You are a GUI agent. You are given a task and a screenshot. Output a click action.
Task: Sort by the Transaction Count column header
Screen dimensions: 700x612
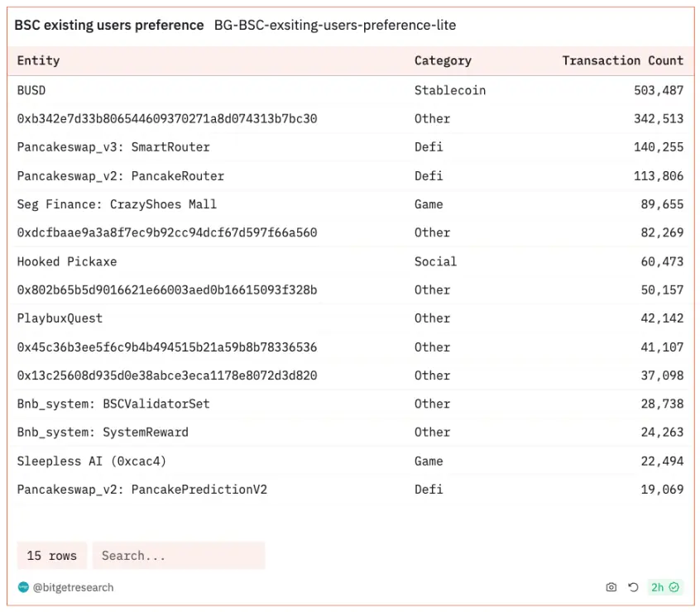622,60
